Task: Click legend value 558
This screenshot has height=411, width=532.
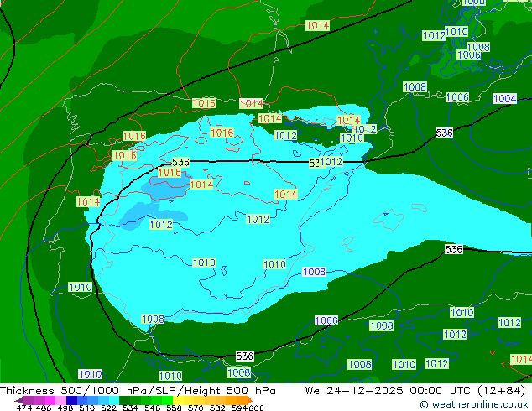Action: tap(174, 408)
